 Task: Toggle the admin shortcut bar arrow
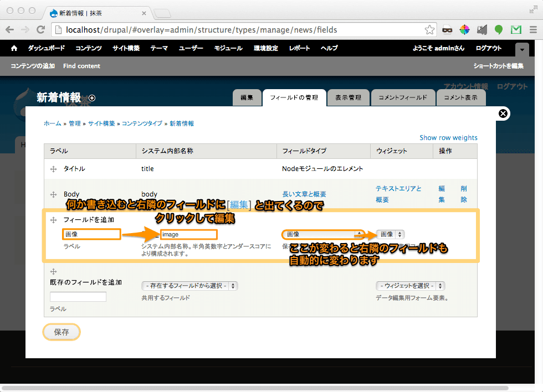(x=522, y=50)
